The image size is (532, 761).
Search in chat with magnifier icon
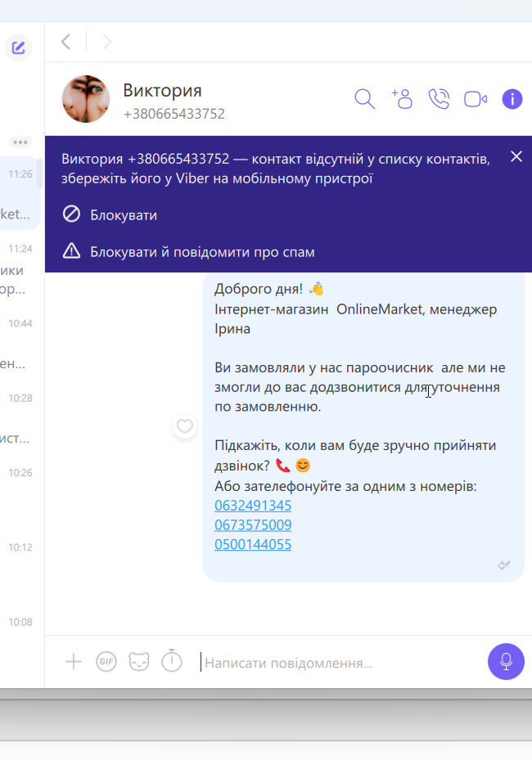[x=364, y=99]
